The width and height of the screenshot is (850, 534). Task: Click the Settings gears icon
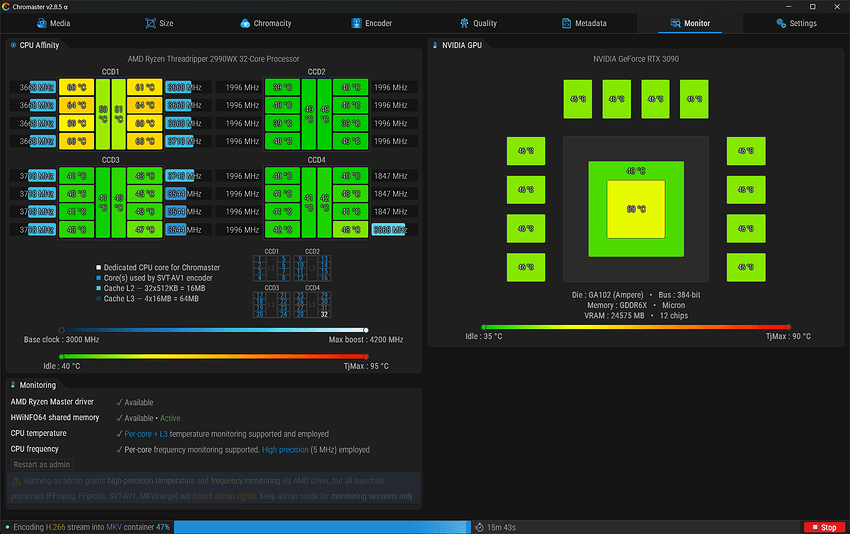coord(781,23)
